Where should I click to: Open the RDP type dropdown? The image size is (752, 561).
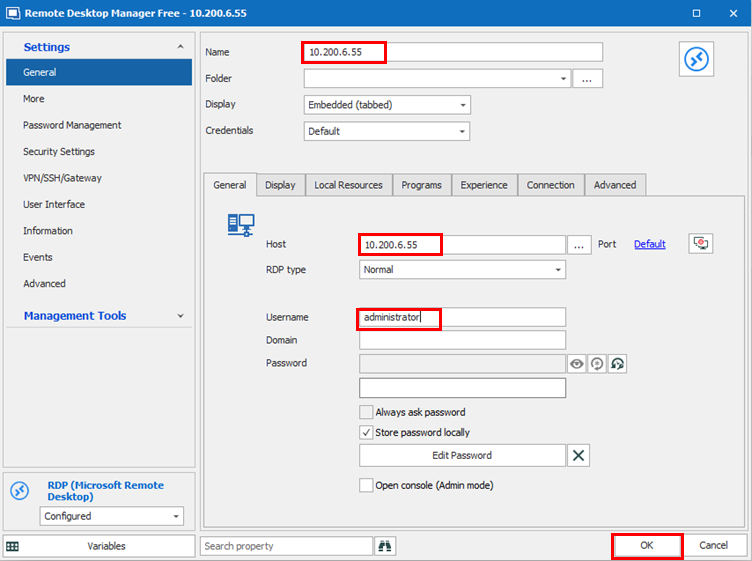click(x=462, y=269)
